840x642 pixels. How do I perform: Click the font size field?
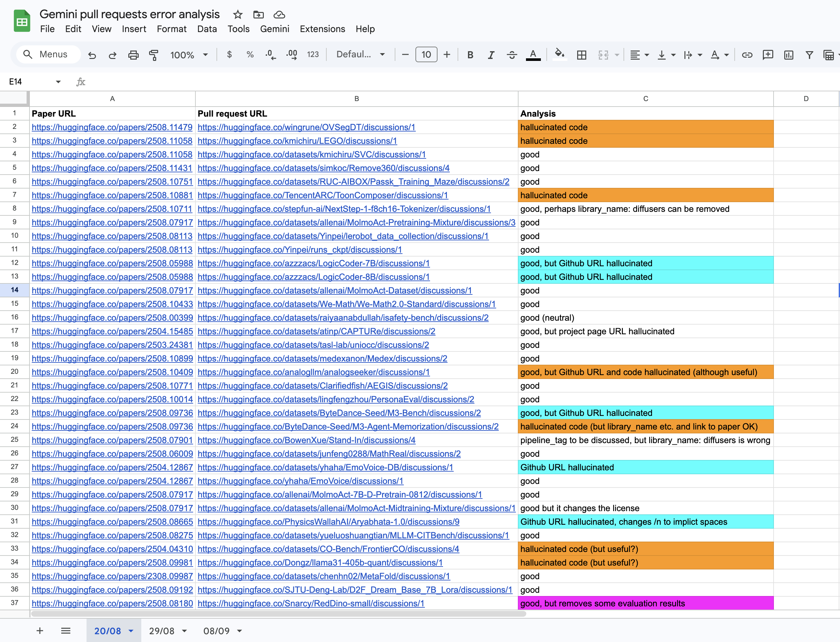426,55
